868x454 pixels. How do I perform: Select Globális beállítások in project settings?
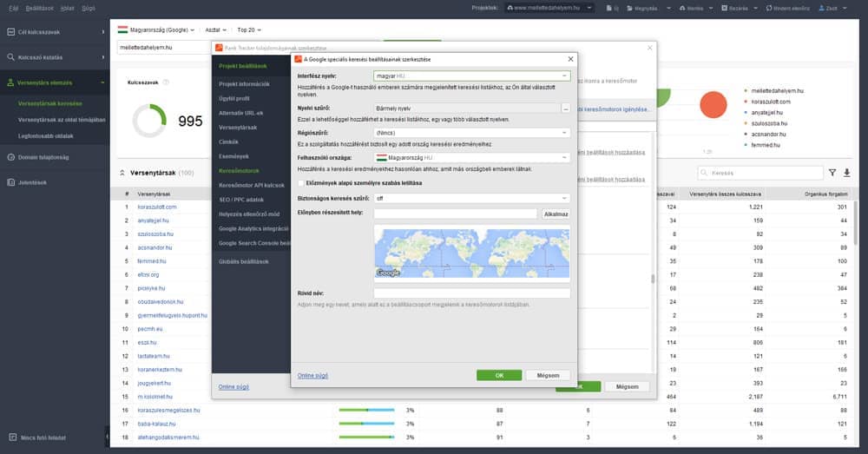tap(244, 261)
